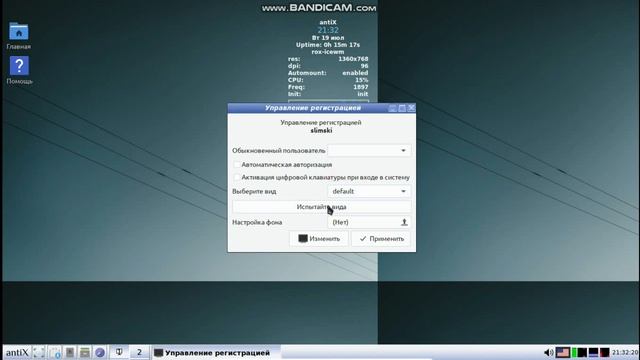Close the Управление регистрацией window
Viewport: 640px width, 360px height.
[411, 108]
